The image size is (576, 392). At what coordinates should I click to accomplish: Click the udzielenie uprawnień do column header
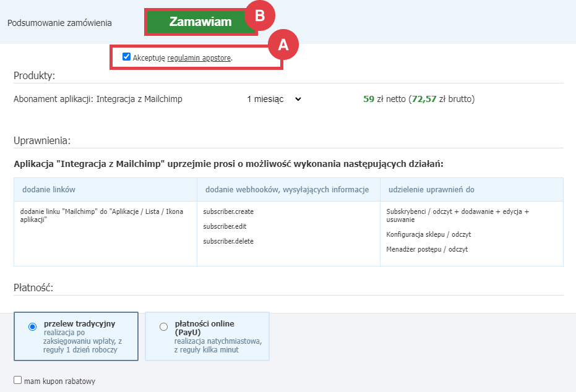[432, 190]
